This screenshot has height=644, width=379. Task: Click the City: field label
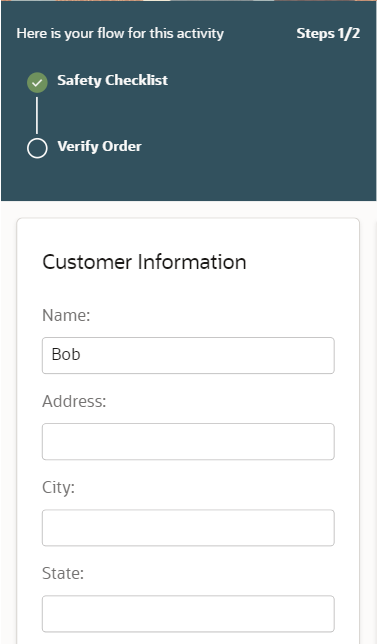58,488
